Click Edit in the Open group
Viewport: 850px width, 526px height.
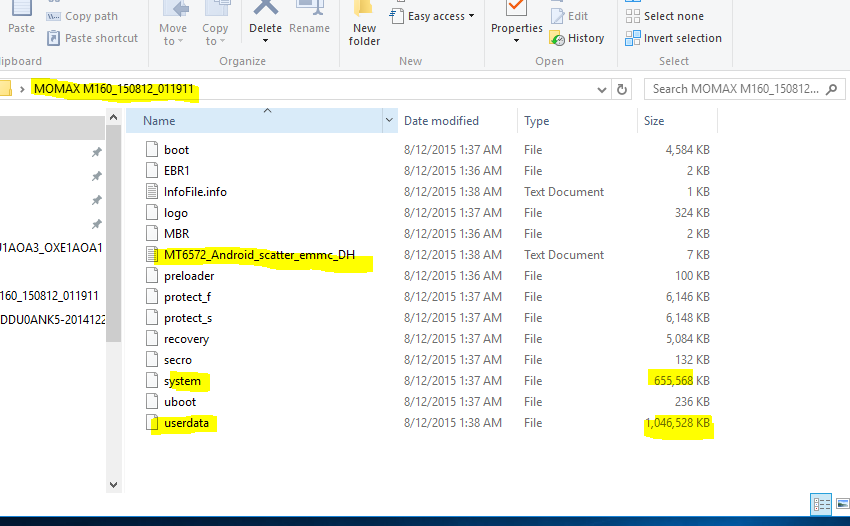tap(570, 16)
